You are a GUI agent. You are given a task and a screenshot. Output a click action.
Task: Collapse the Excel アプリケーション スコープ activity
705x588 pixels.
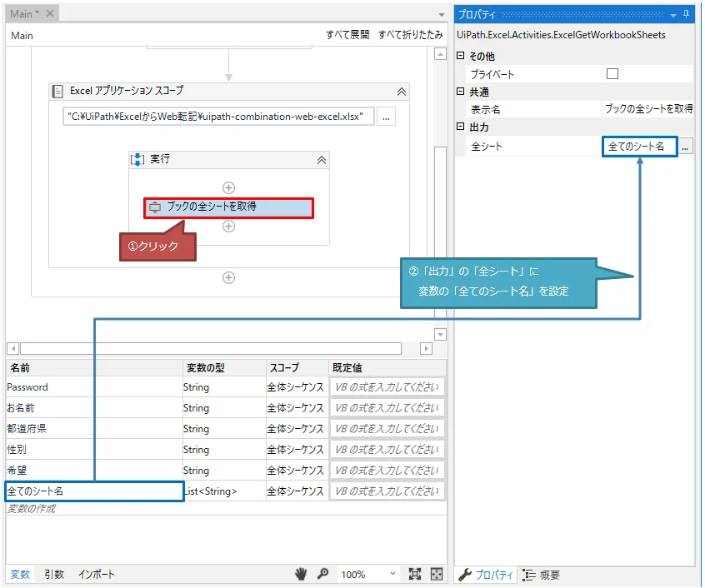(401, 91)
